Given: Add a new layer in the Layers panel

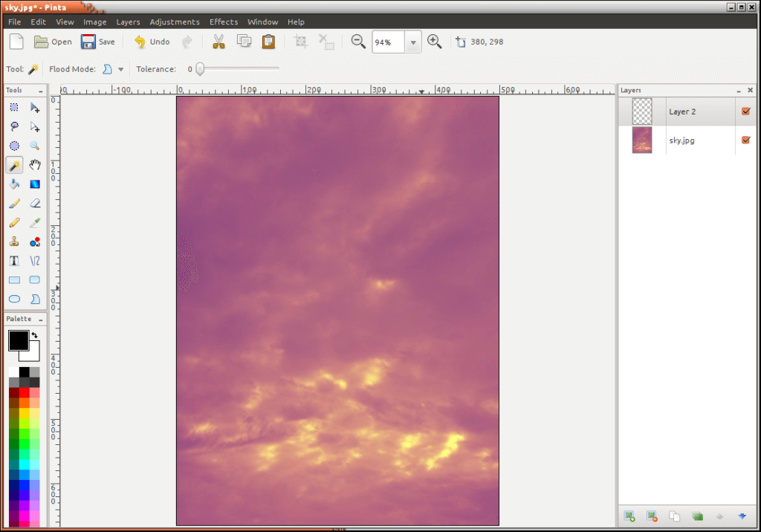Looking at the screenshot, I should pyautogui.click(x=629, y=516).
